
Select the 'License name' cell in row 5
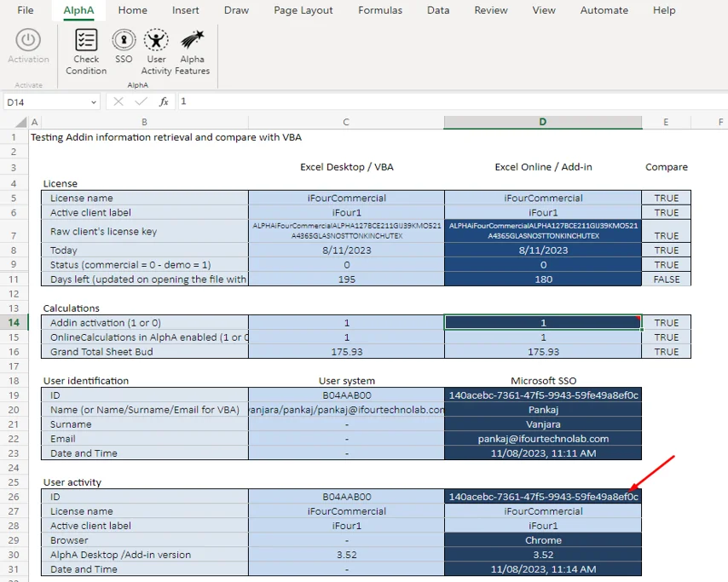(x=145, y=199)
